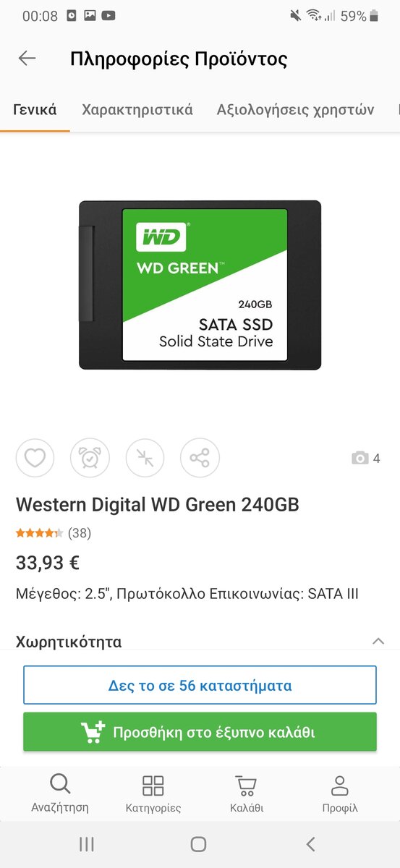Screen dimensions: 400x868
Task: Switch to the Χαρακτηριστικά tab
Action: click(137, 110)
